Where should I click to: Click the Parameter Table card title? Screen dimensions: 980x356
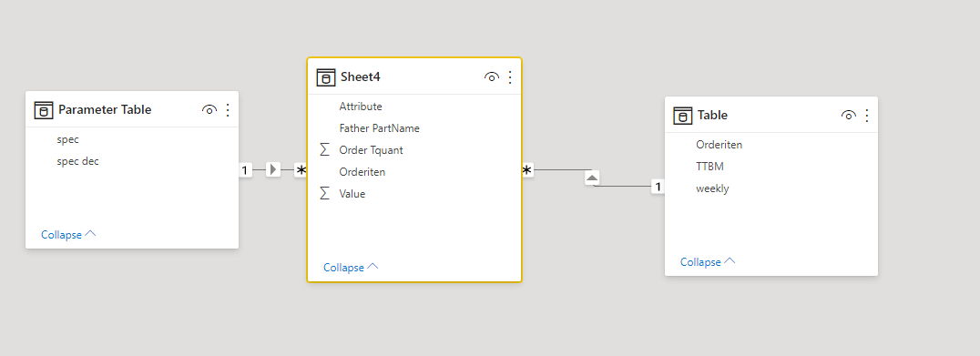[x=105, y=110]
